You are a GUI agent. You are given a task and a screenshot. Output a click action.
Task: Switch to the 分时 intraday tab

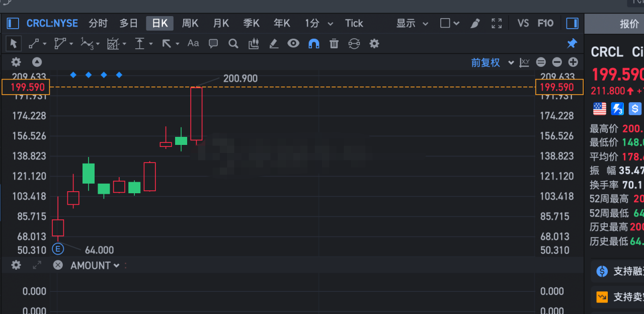[x=98, y=23]
